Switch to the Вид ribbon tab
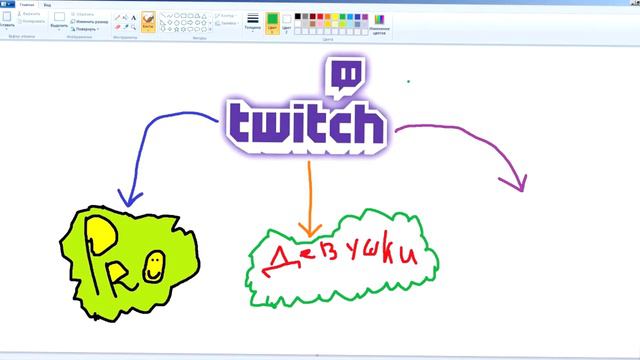The image size is (640, 360). (x=47, y=5)
